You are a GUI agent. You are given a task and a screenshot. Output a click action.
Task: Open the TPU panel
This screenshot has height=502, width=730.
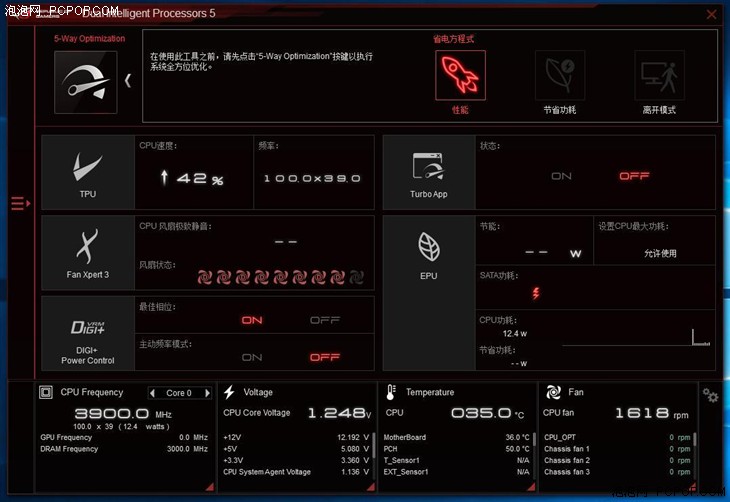pos(88,173)
